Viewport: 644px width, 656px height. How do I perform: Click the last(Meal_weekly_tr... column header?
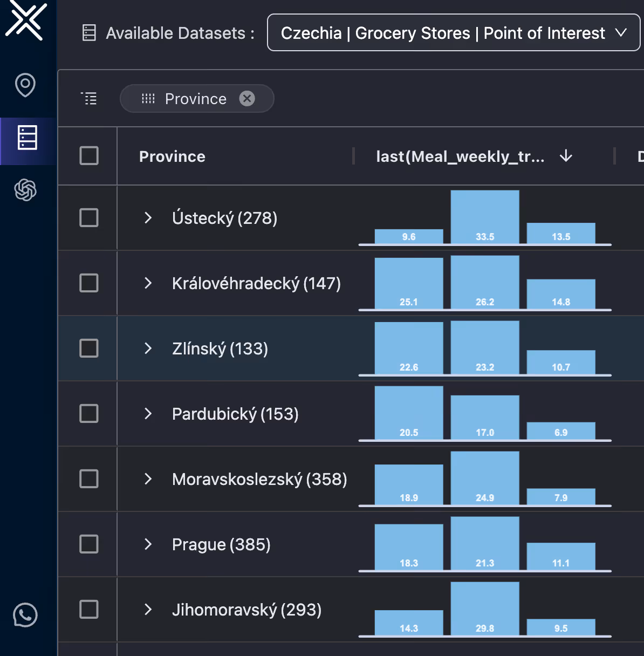[460, 156]
